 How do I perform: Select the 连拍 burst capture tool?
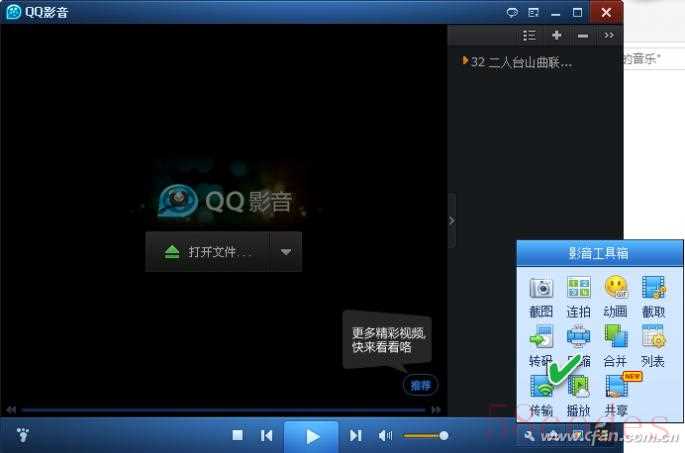click(x=578, y=288)
